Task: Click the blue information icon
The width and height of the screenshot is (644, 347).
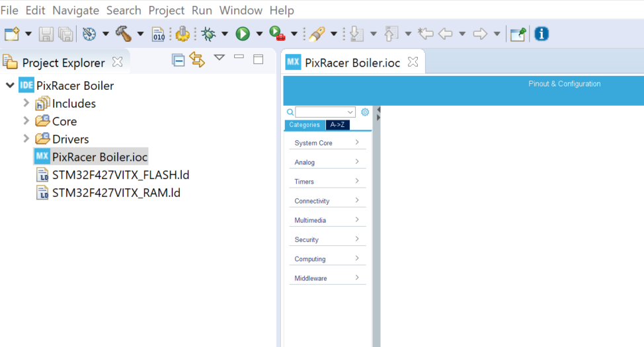Action: [x=542, y=34]
